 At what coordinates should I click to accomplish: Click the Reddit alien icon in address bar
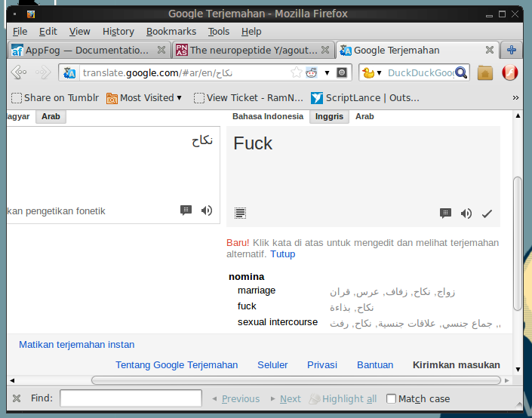(312, 72)
